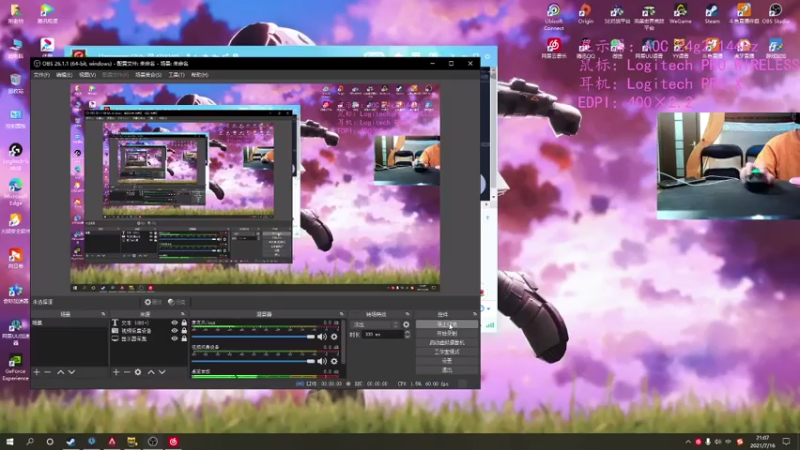Open the 淡出 transition properties gear
Viewport: 800px width, 450px height.
click(406, 324)
